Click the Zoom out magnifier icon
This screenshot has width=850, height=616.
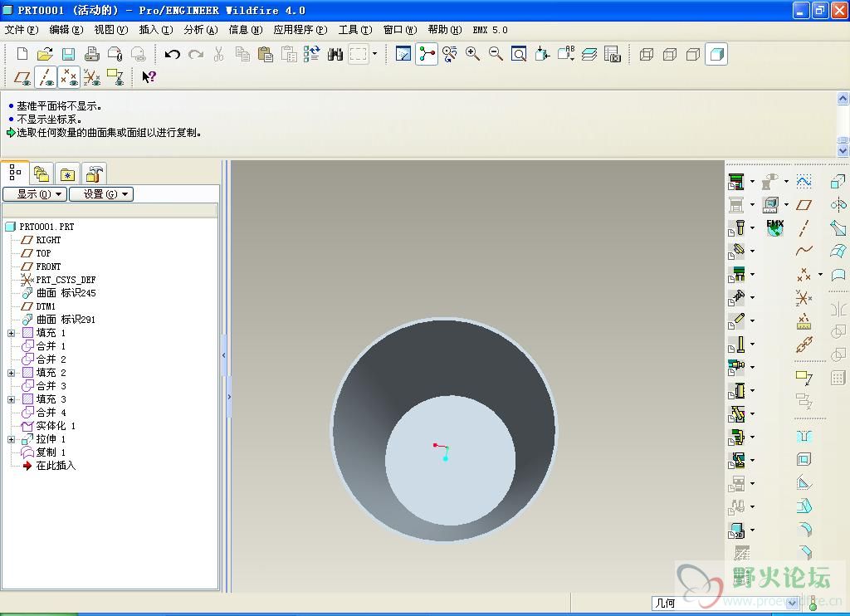[x=496, y=54]
